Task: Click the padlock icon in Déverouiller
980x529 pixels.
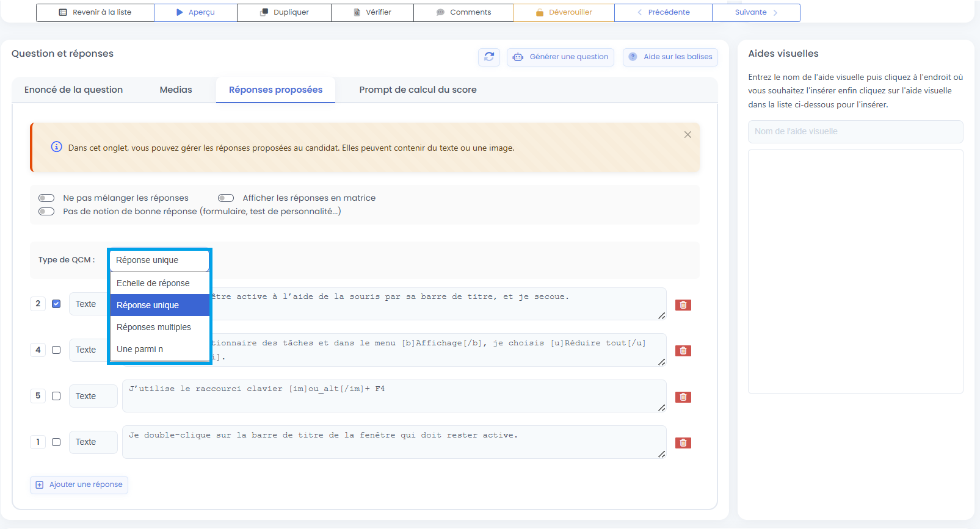Action: tap(539, 12)
